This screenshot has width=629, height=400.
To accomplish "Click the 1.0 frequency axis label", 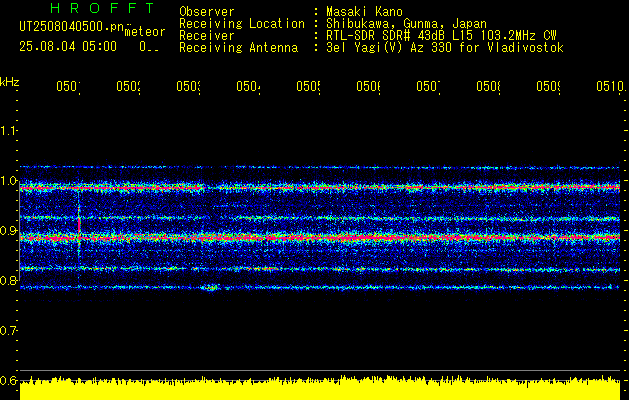I will click(x=8, y=181).
